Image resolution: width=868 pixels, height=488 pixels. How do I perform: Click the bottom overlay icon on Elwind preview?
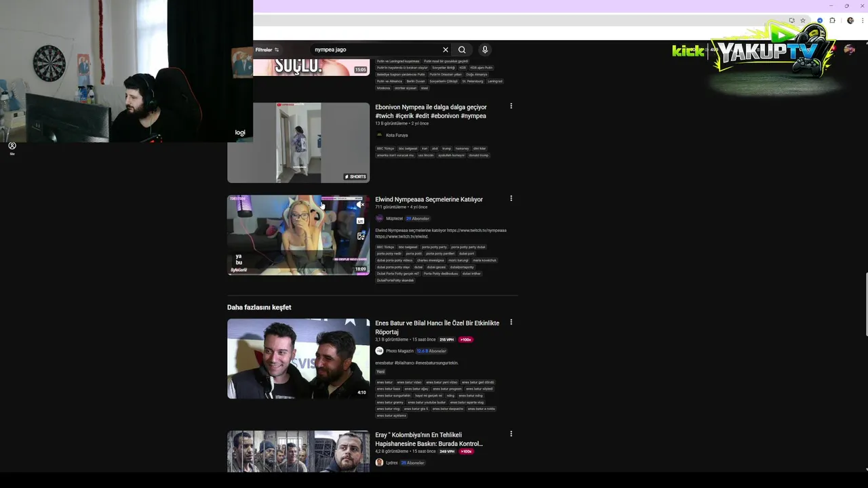[x=360, y=237]
